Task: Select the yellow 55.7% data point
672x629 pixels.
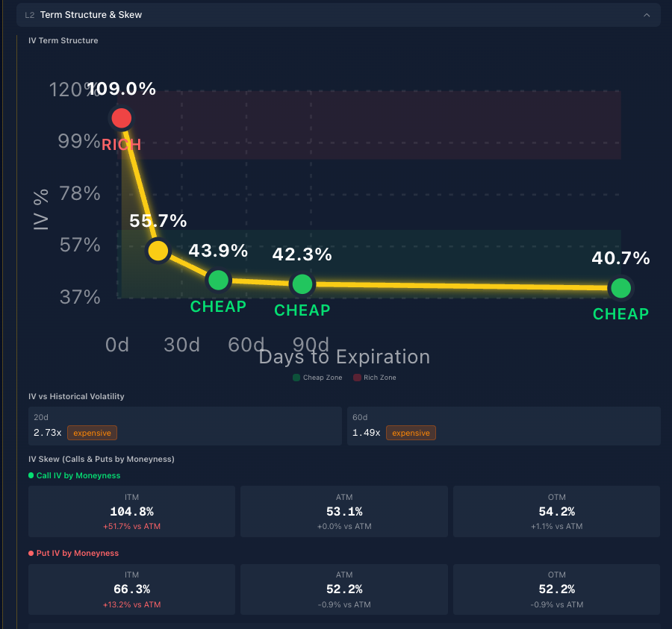Action: pyautogui.click(x=158, y=251)
